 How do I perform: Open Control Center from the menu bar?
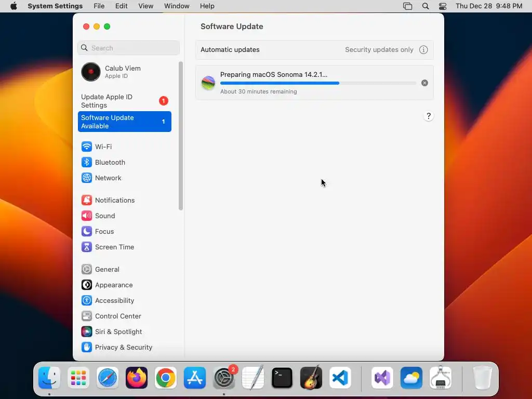click(443, 6)
